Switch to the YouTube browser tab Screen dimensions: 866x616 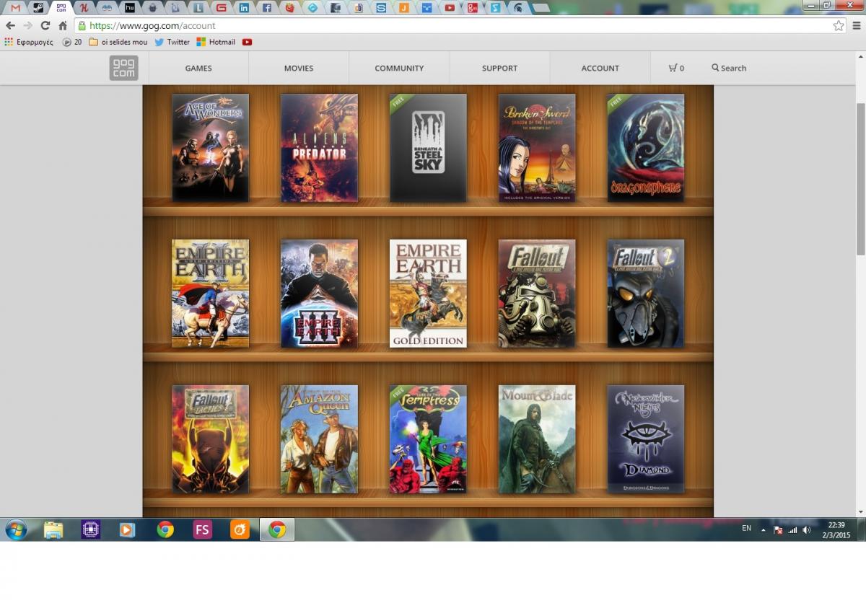[x=450, y=8]
